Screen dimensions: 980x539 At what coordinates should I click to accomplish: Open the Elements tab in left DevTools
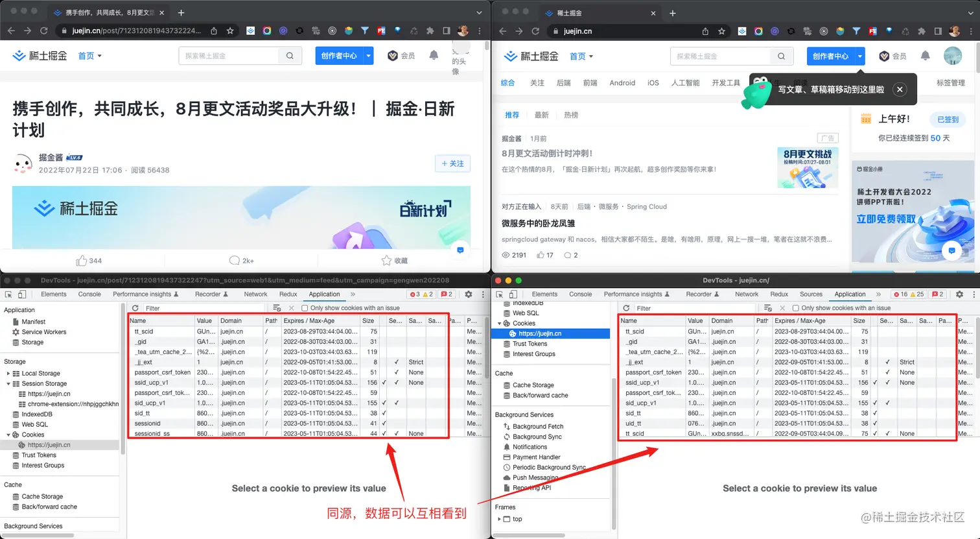pyautogui.click(x=54, y=294)
